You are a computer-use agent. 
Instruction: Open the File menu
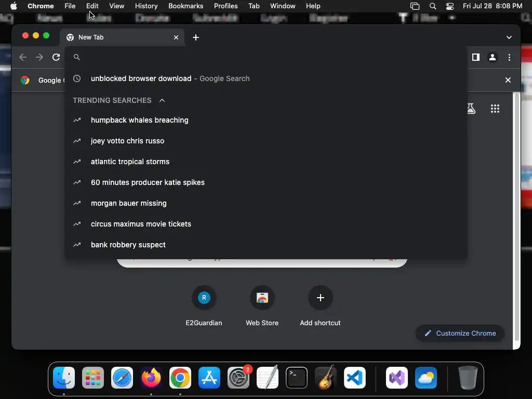(70, 6)
